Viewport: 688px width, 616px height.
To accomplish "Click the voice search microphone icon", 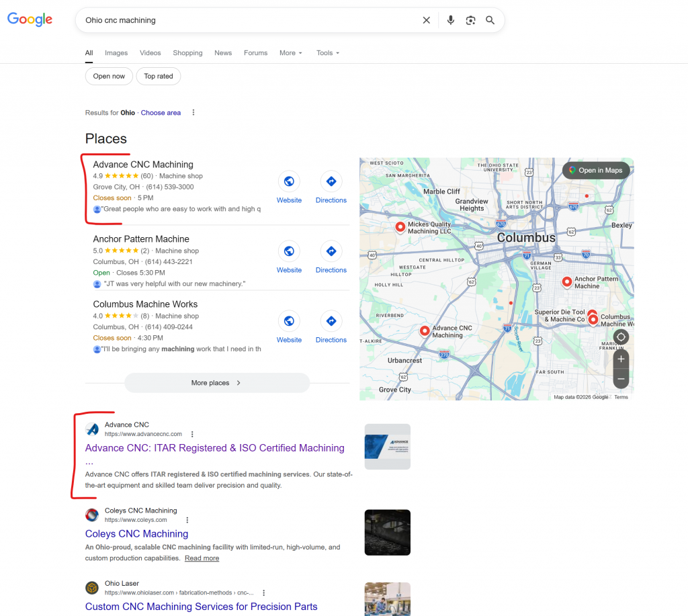I will [450, 20].
